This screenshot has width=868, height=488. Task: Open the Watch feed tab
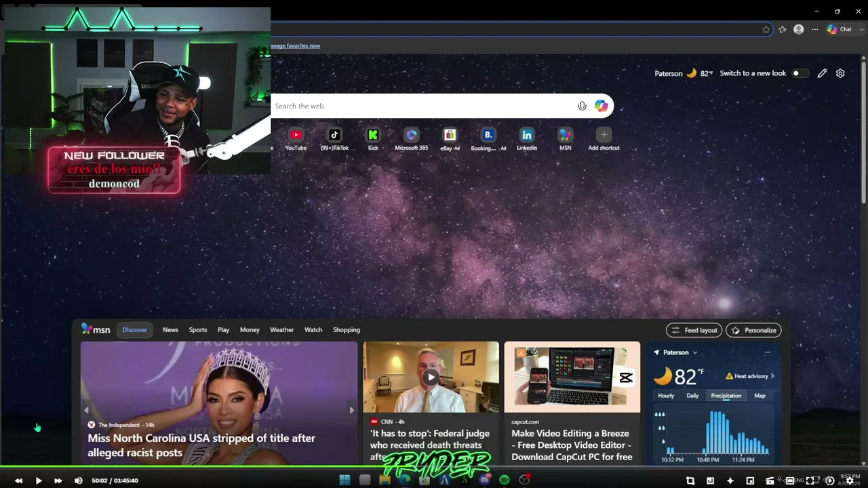click(x=313, y=330)
